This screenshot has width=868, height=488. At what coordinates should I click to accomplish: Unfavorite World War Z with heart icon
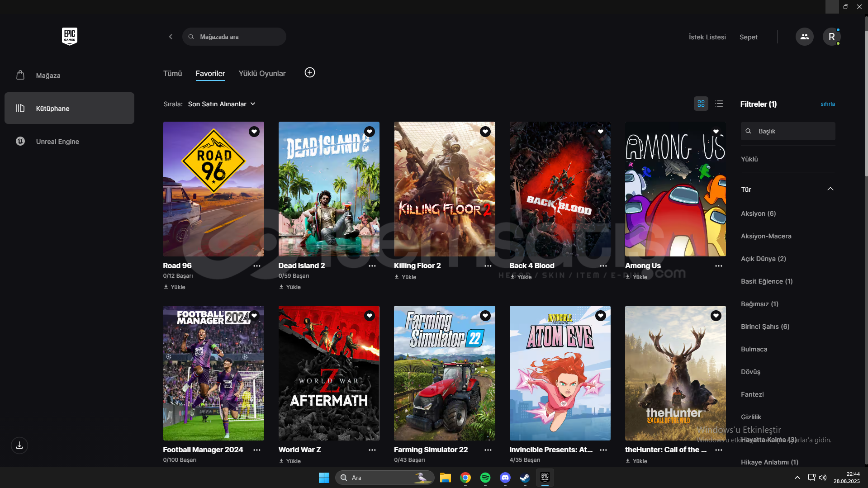click(x=370, y=316)
